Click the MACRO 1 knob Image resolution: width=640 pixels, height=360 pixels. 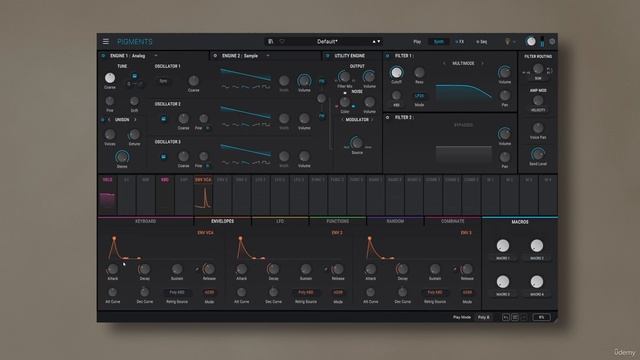pos(503,246)
